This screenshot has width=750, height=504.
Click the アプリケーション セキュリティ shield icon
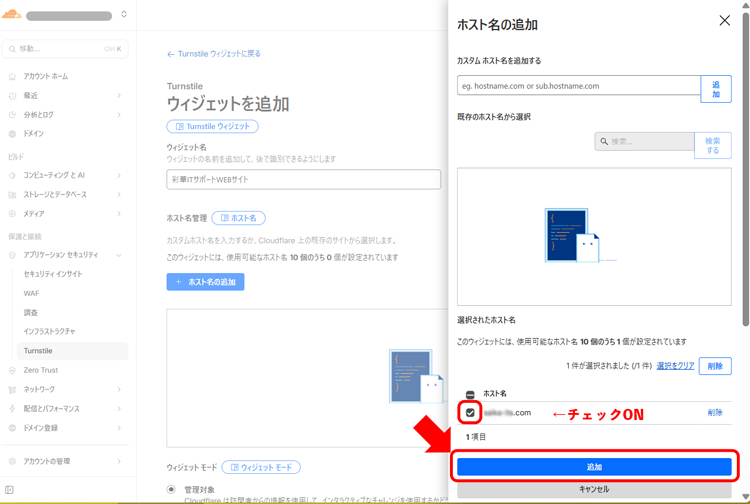(x=12, y=255)
